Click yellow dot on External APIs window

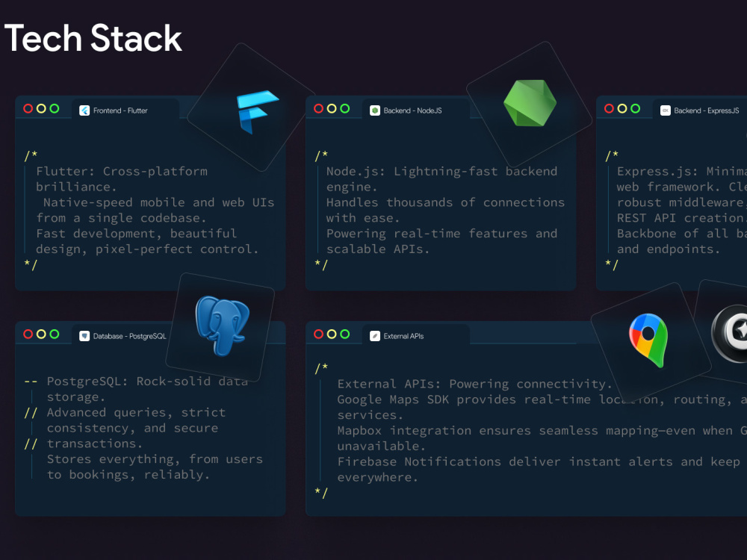(x=332, y=334)
